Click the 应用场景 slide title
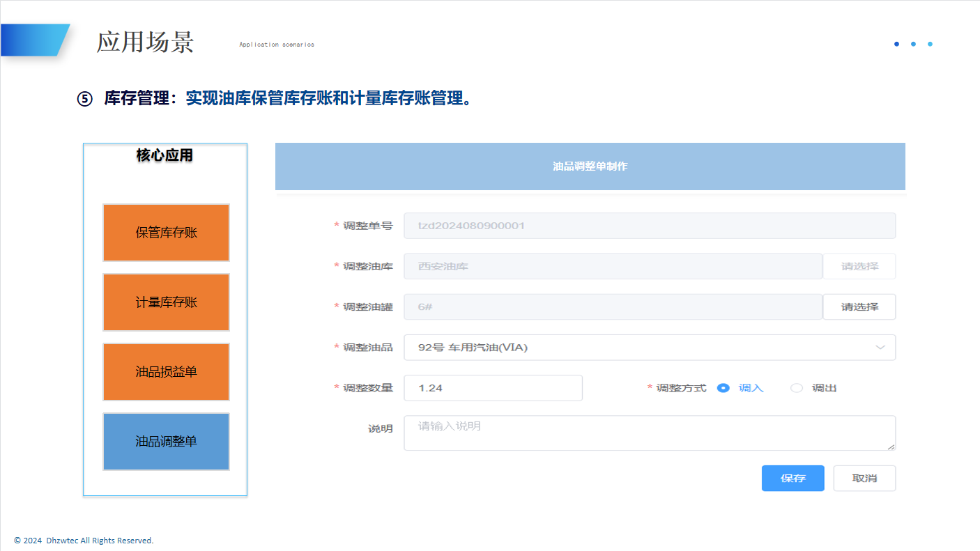This screenshot has height=551, width=980. (145, 42)
